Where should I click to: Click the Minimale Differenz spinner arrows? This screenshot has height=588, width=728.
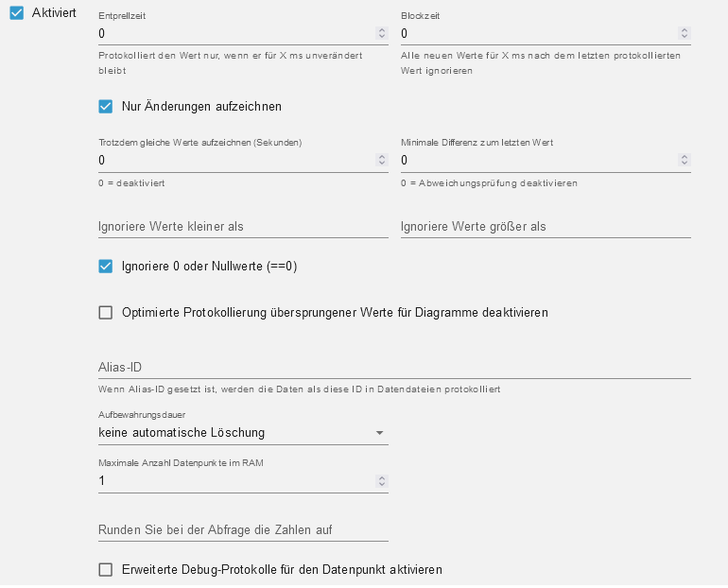tap(685, 160)
